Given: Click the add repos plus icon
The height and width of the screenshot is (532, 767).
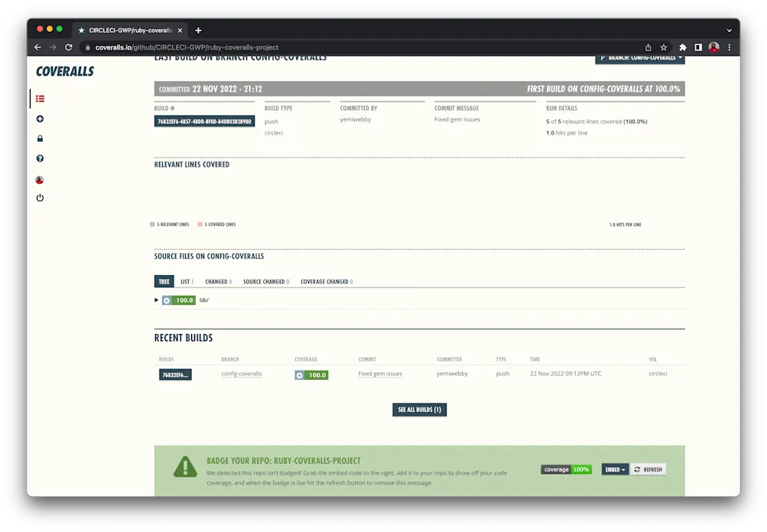Looking at the screenshot, I should pyautogui.click(x=40, y=118).
